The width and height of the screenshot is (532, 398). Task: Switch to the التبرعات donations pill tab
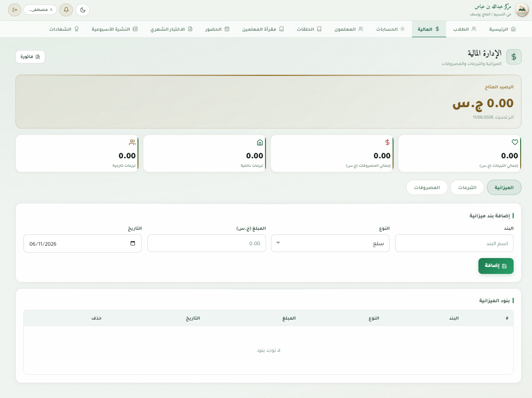[x=467, y=188]
